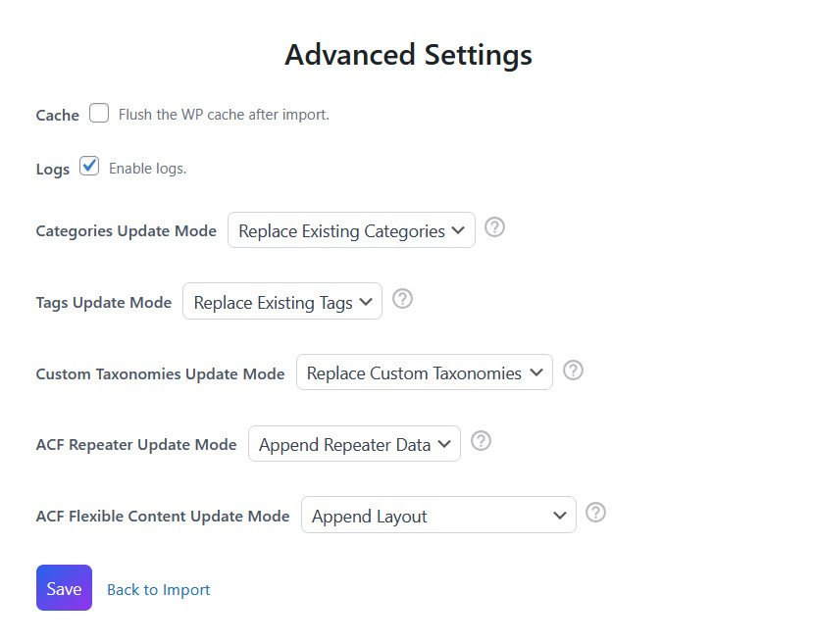Click the Advanced Settings heading
The width and height of the screenshot is (815, 644).
tap(408, 54)
